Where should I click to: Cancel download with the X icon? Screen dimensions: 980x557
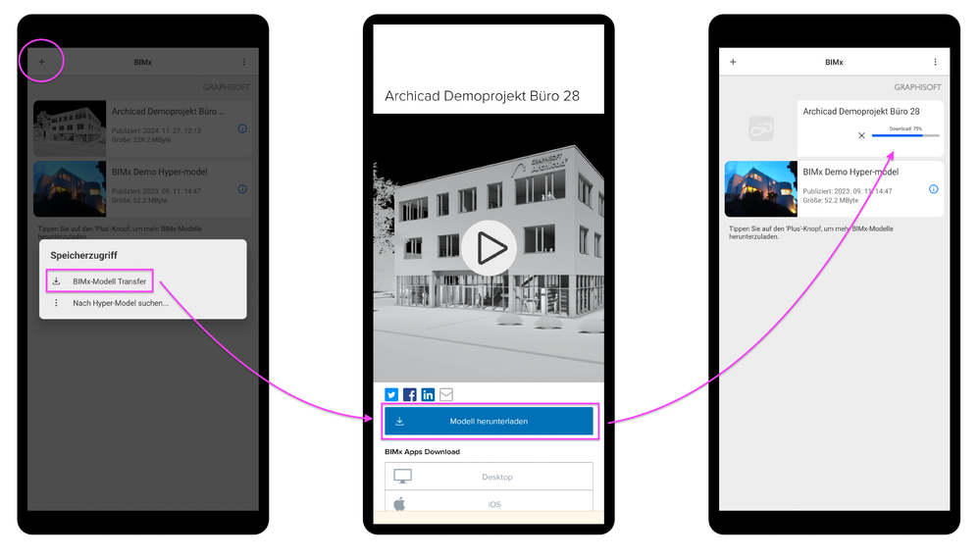pos(861,135)
